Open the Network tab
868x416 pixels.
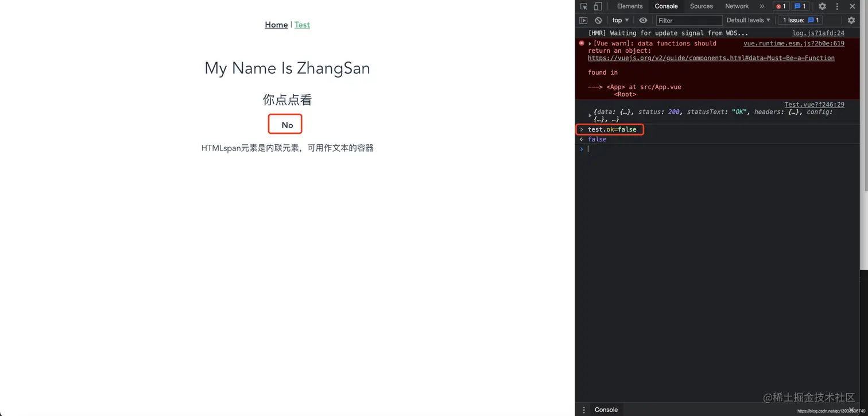737,6
